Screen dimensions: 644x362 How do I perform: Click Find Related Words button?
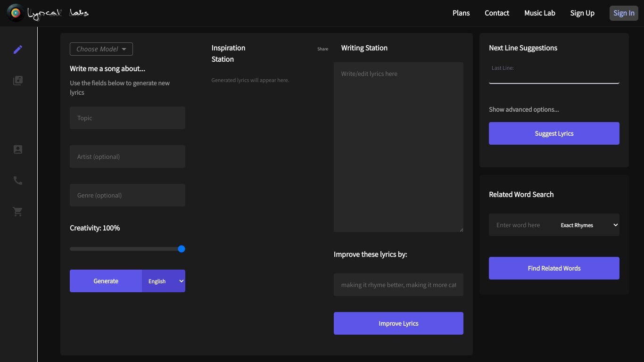coord(554,268)
